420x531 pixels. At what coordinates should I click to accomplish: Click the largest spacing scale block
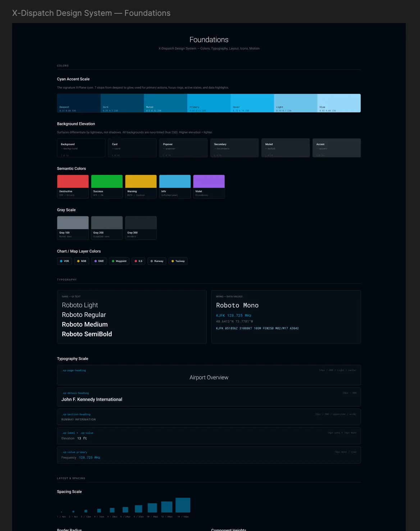coord(183,505)
